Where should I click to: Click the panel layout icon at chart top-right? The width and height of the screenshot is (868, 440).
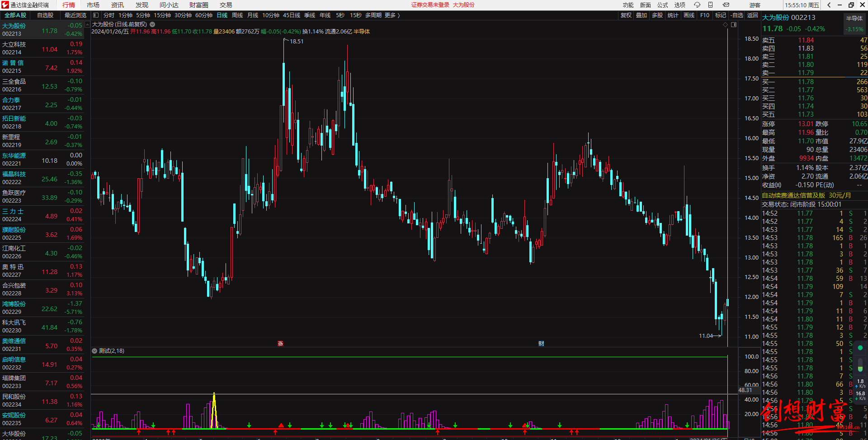[x=734, y=24]
